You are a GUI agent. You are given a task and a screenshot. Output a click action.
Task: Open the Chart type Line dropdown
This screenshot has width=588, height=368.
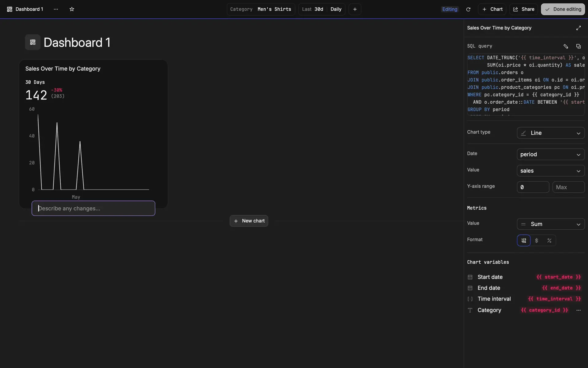[551, 133]
